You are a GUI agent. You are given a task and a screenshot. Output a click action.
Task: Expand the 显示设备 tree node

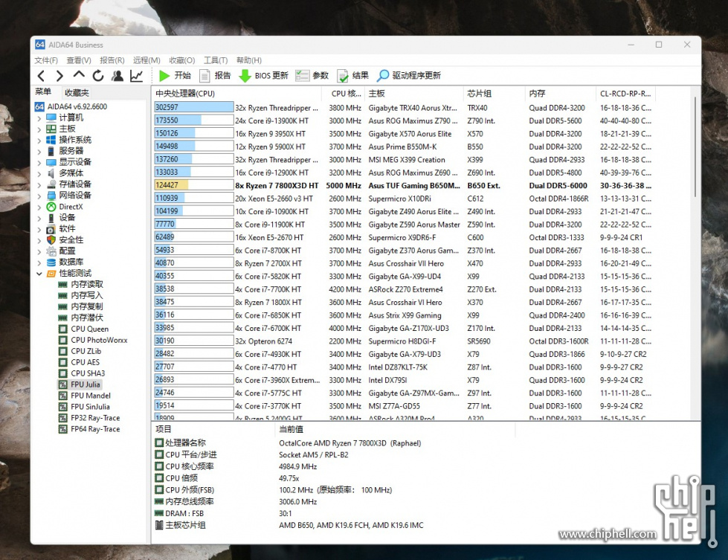pyautogui.click(x=39, y=163)
